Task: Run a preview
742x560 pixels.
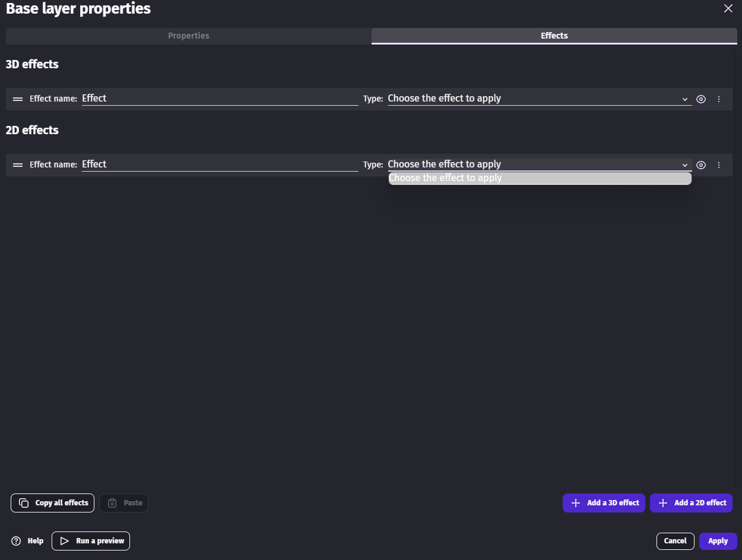Action: coord(91,541)
